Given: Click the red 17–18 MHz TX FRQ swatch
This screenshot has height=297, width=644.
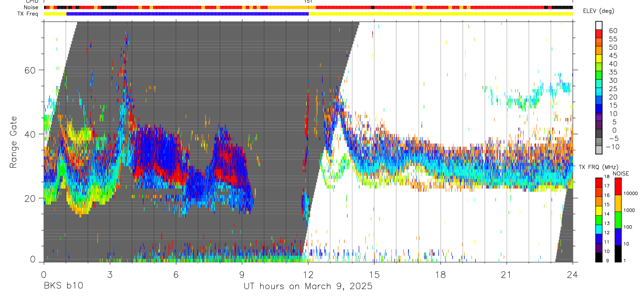Looking at the screenshot, I should tap(599, 182).
